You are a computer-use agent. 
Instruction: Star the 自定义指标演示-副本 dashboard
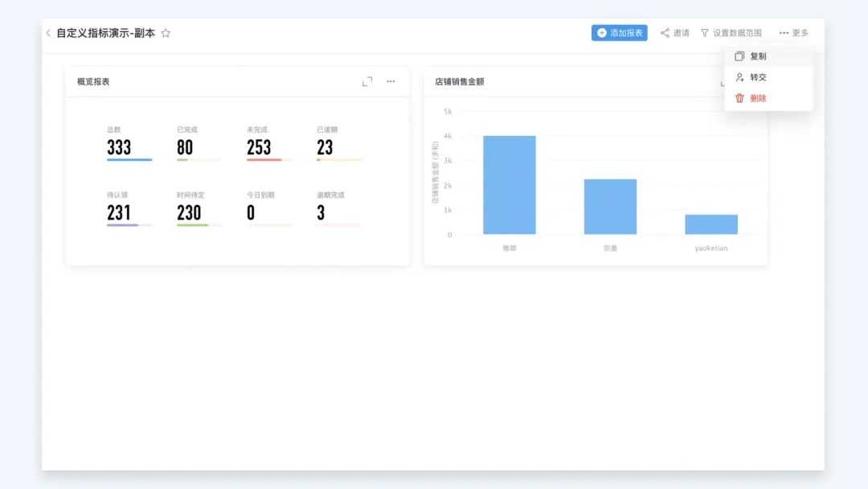[x=166, y=33]
